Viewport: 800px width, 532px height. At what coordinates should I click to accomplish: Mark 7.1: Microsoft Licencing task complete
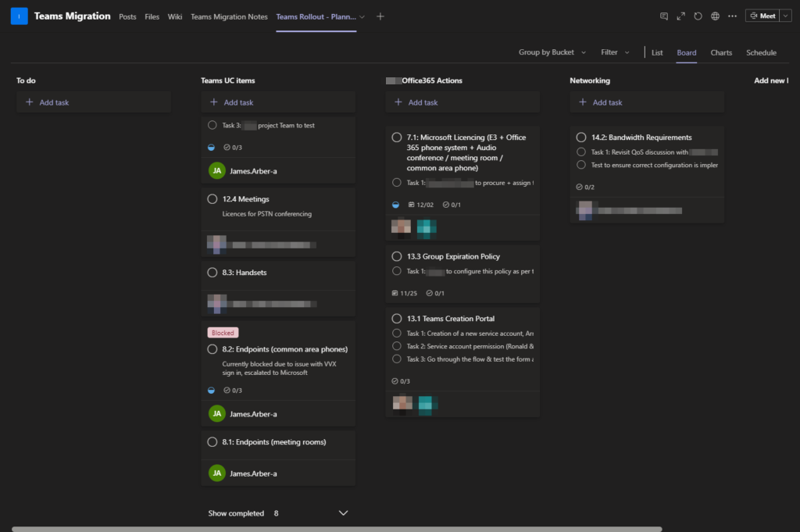[x=396, y=137]
